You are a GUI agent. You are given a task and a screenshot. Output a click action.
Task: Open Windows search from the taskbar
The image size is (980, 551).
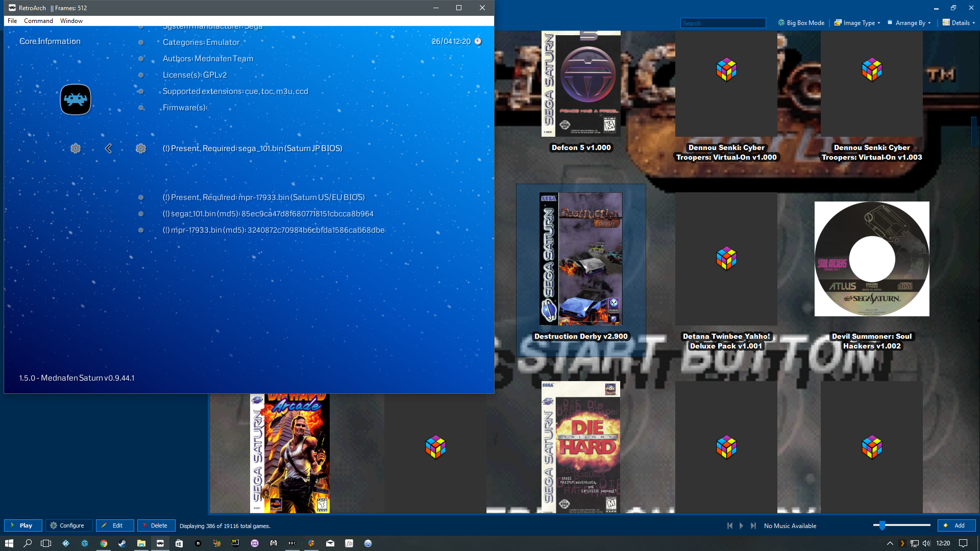[28, 543]
